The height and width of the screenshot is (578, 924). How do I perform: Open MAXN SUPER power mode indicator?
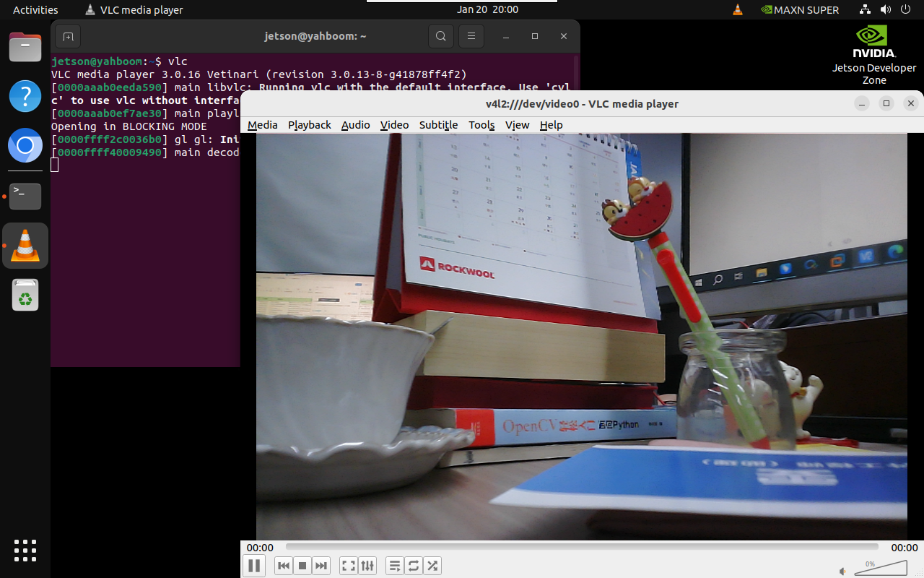(x=800, y=10)
